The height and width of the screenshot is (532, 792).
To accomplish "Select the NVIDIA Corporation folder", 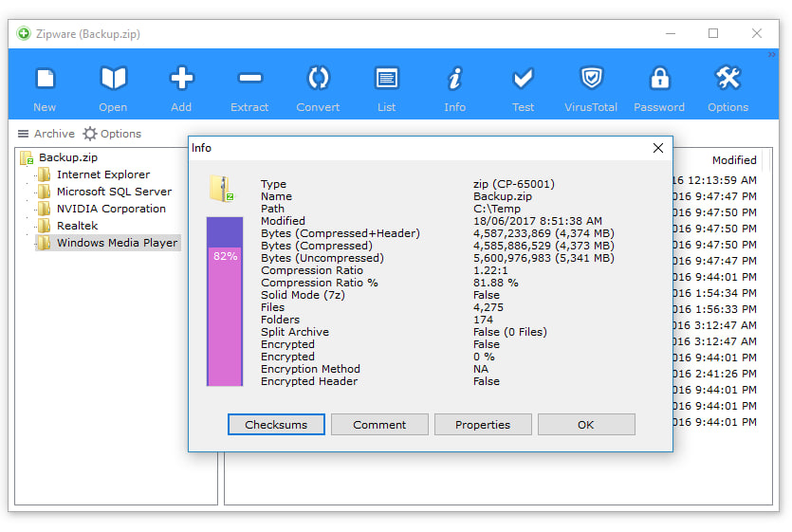I will coord(101,209).
